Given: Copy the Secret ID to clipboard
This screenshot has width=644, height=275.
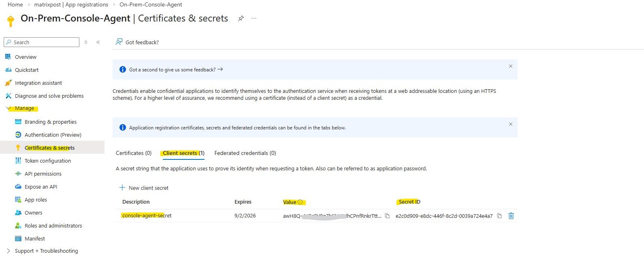Looking at the screenshot, I should pos(499,216).
